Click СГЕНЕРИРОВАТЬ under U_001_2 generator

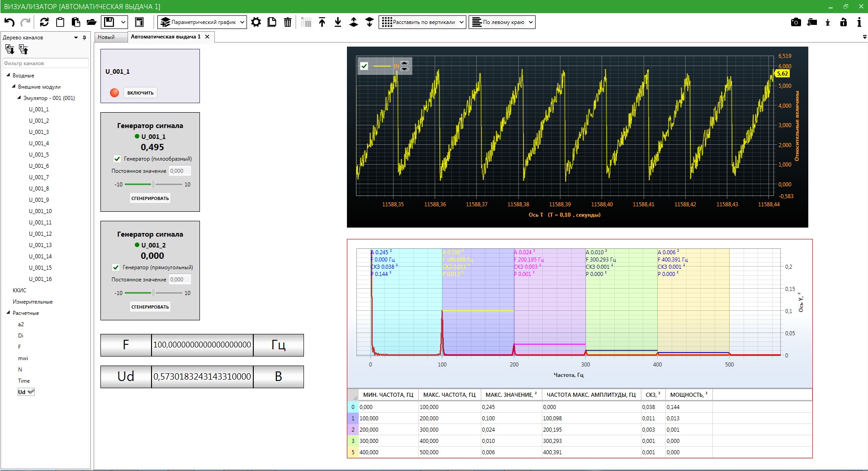click(150, 307)
